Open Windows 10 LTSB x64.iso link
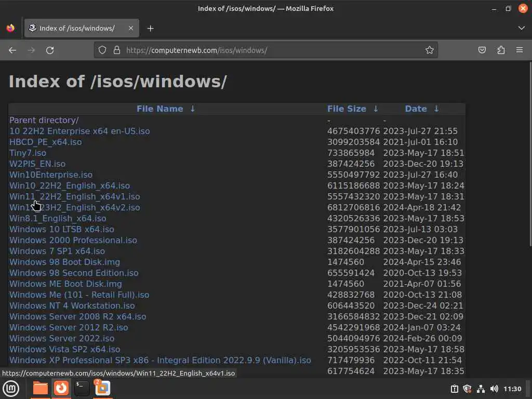The image size is (532, 399). point(61,229)
